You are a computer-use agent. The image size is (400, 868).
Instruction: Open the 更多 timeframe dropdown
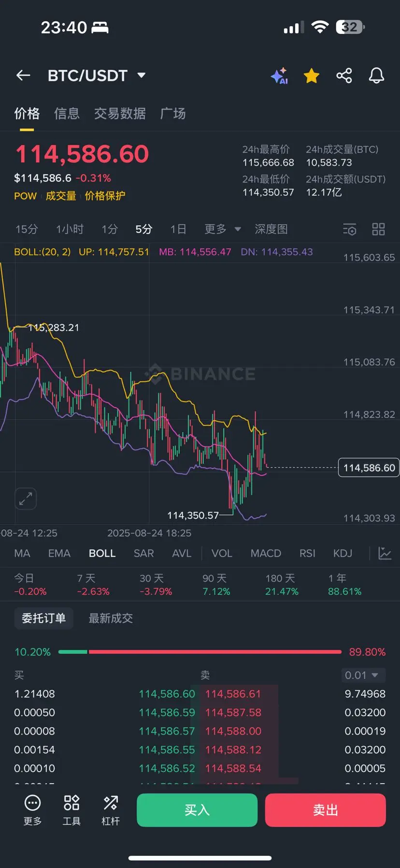tap(222, 229)
